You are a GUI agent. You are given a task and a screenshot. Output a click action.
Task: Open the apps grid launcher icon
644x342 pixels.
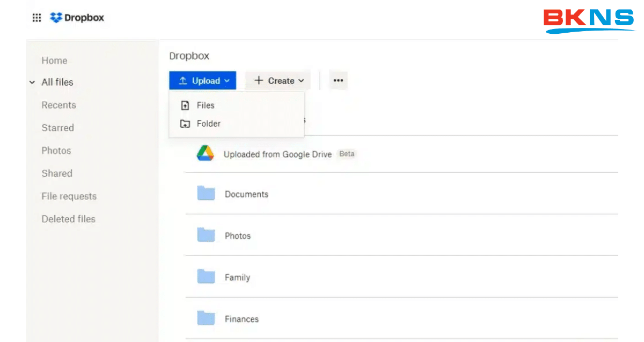click(36, 18)
